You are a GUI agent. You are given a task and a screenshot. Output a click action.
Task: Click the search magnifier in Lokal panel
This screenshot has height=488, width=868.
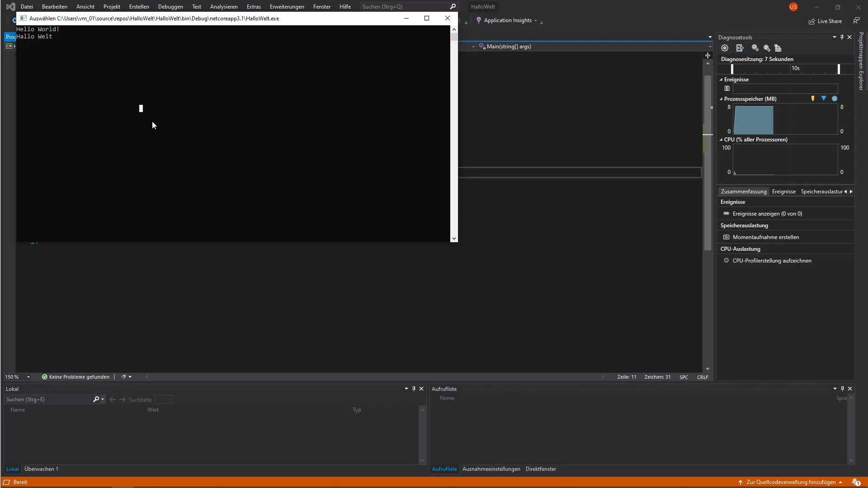(96, 399)
